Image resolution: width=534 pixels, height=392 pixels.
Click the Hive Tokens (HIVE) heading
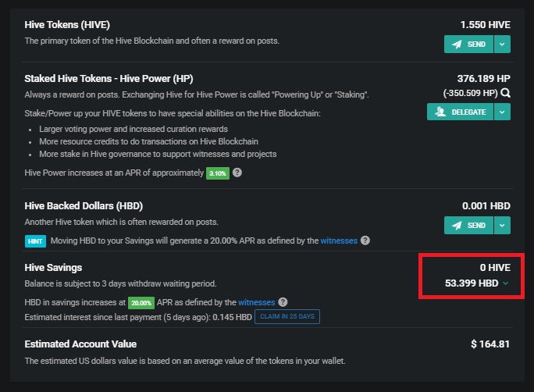(x=67, y=25)
